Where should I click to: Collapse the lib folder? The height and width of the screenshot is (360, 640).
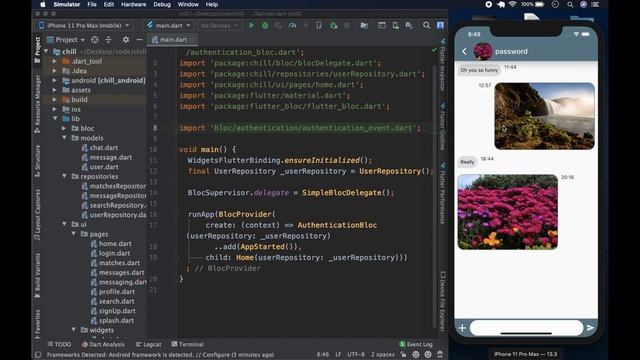tap(55, 119)
